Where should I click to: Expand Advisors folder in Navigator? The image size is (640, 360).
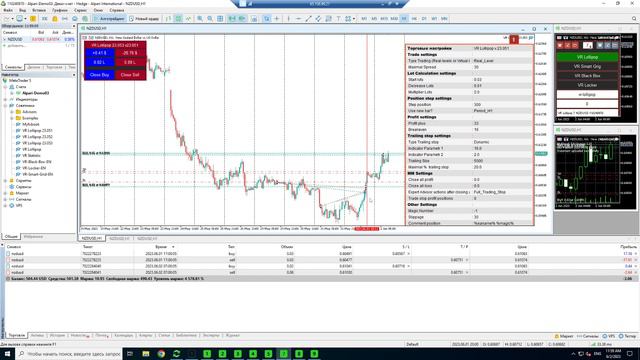(12, 112)
